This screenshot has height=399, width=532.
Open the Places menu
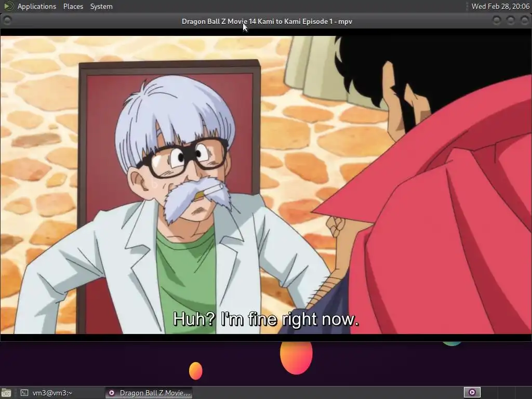[x=73, y=6]
